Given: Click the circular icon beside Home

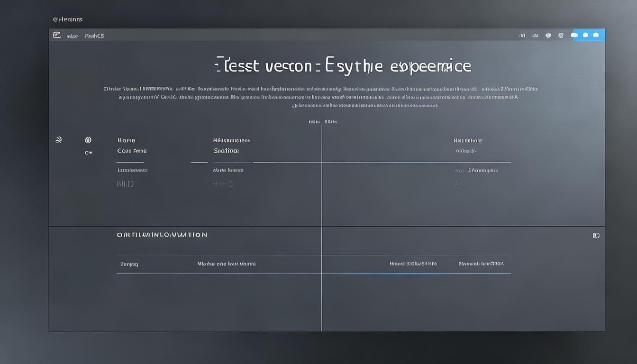Looking at the screenshot, I should (88, 140).
